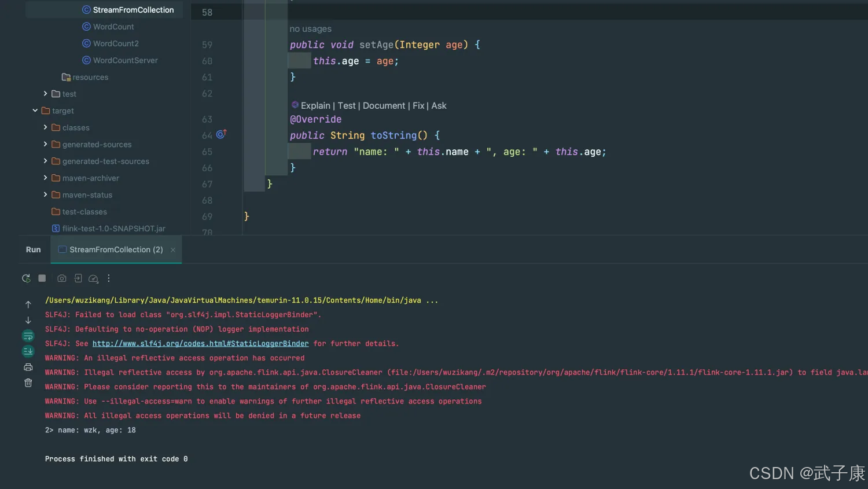Expand the generated-sources folder
868x489 pixels.
[45, 144]
